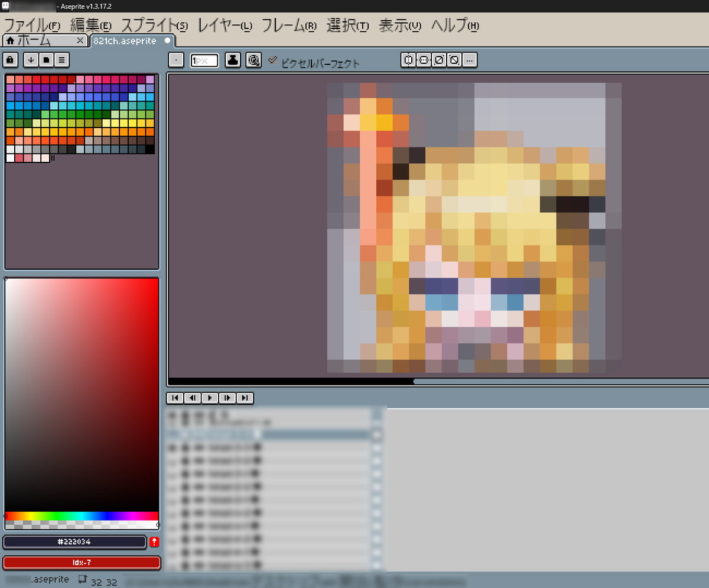This screenshot has height=588, width=709.
Task: Click red warning icon to add color
Action: coord(155,541)
